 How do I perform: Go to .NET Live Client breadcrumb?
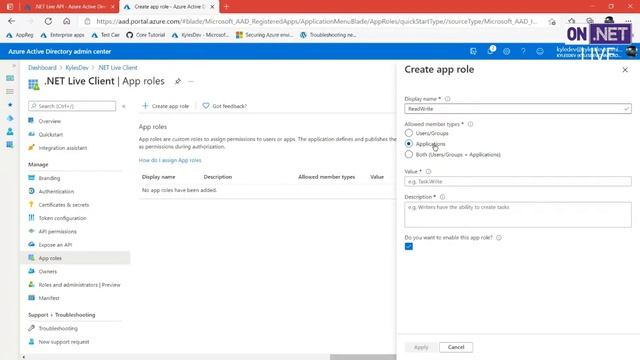tap(118, 68)
